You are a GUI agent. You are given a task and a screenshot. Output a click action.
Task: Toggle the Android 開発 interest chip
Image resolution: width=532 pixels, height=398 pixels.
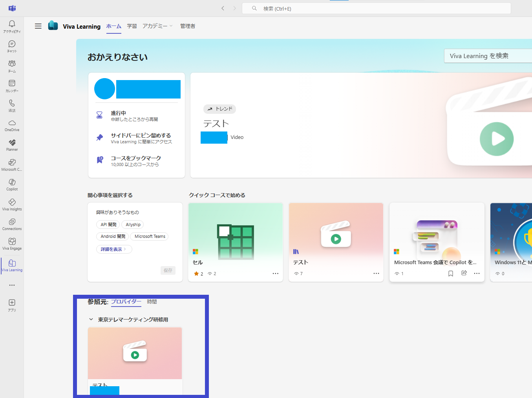pyautogui.click(x=112, y=236)
